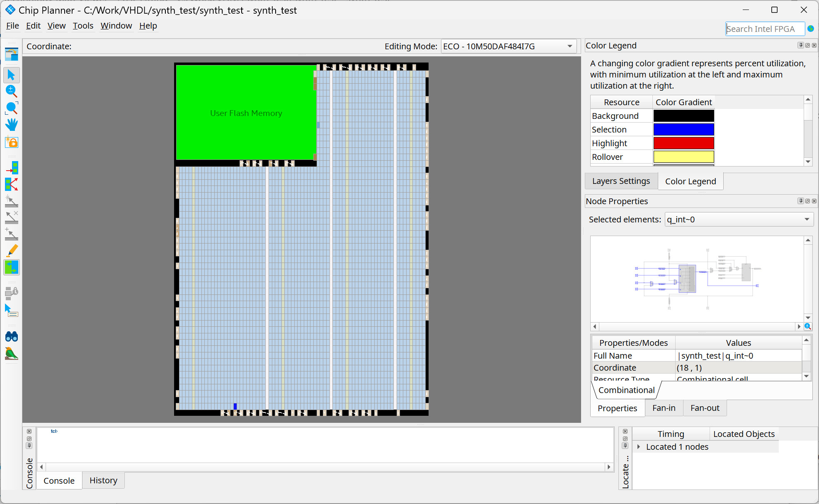This screenshot has height=504, width=819.
Task: Open the Fan-in tab
Action: tap(664, 408)
